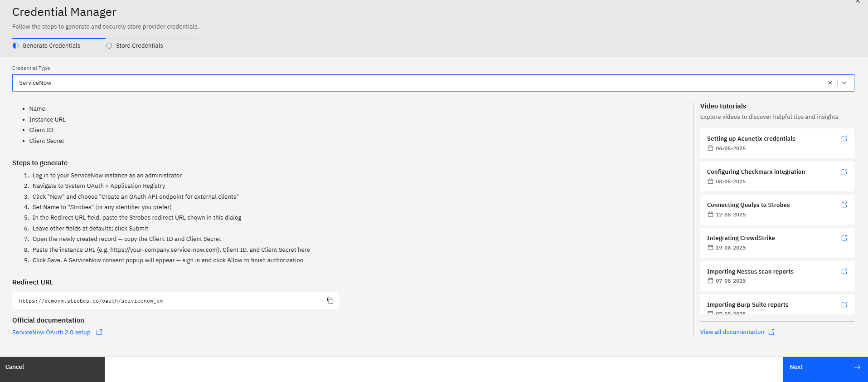Click the Redirect URL text box
The width and height of the screenshot is (868, 382).
click(x=175, y=301)
